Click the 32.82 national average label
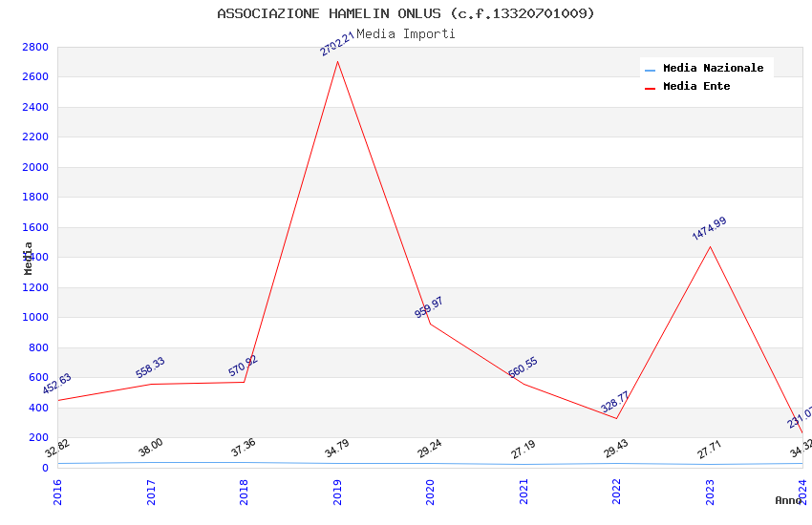This screenshot has height=525, width=812. (x=57, y=449)
